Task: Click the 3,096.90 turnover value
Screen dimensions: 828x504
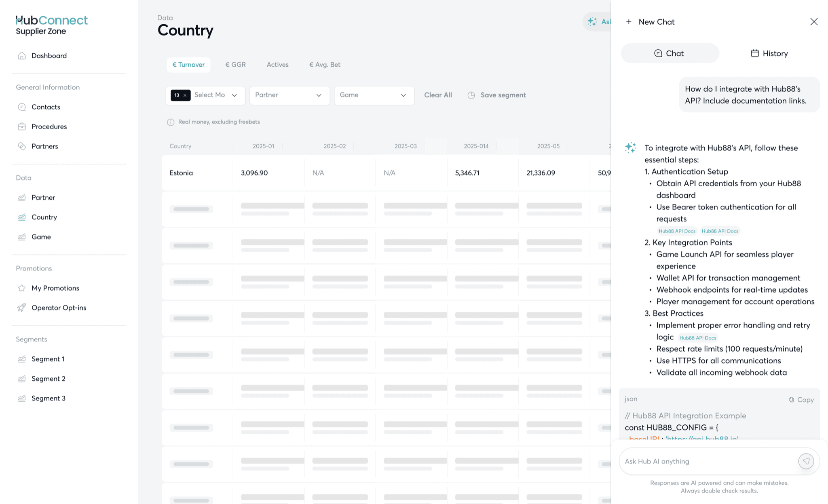Action: [254, 173]
